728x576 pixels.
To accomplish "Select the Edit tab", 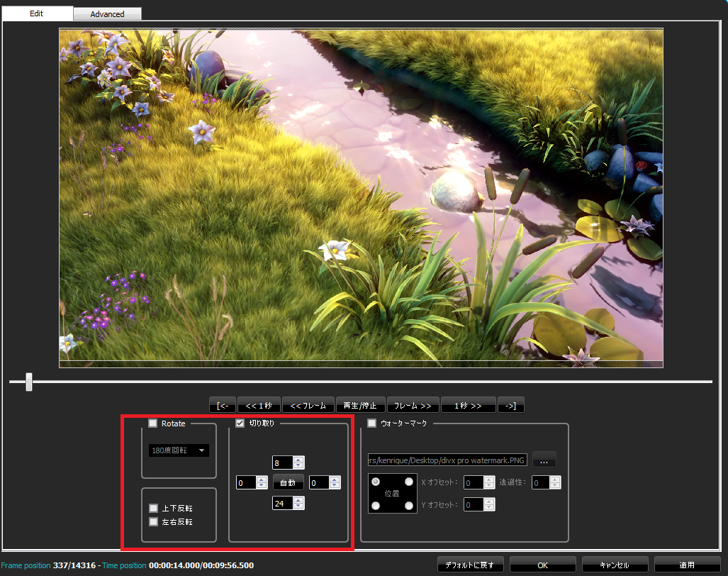I will [x=36, y=13].
